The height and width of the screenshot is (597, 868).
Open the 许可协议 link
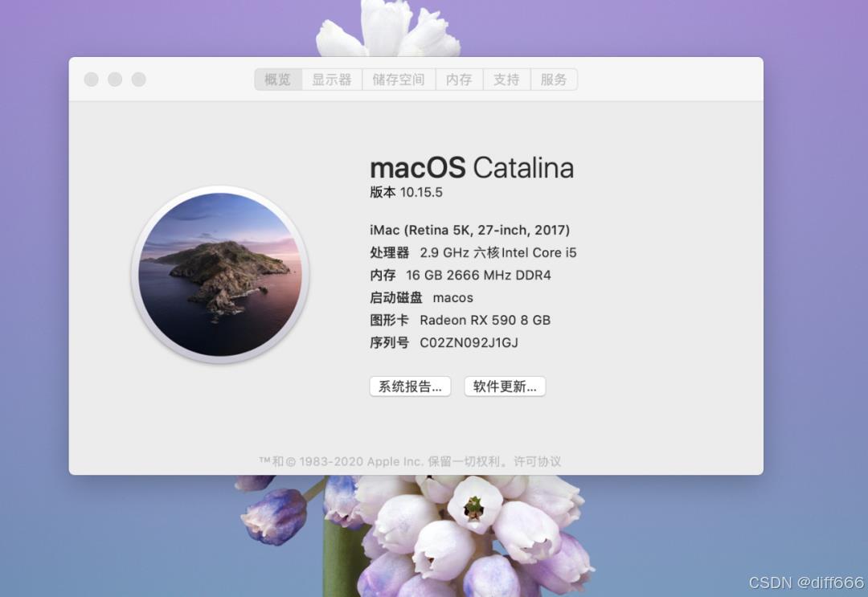click(x=537, y=461)
